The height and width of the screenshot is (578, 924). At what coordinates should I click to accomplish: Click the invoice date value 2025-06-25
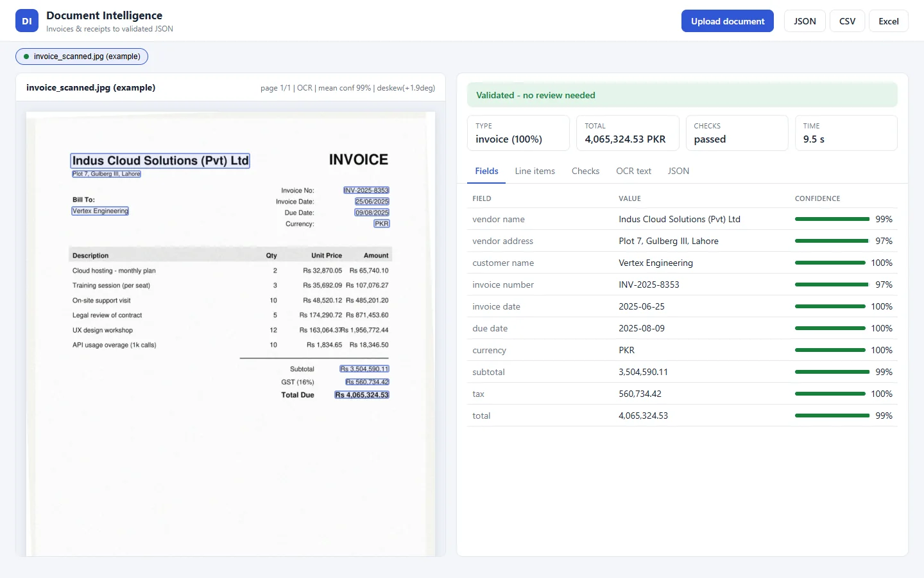pos(642,306)
